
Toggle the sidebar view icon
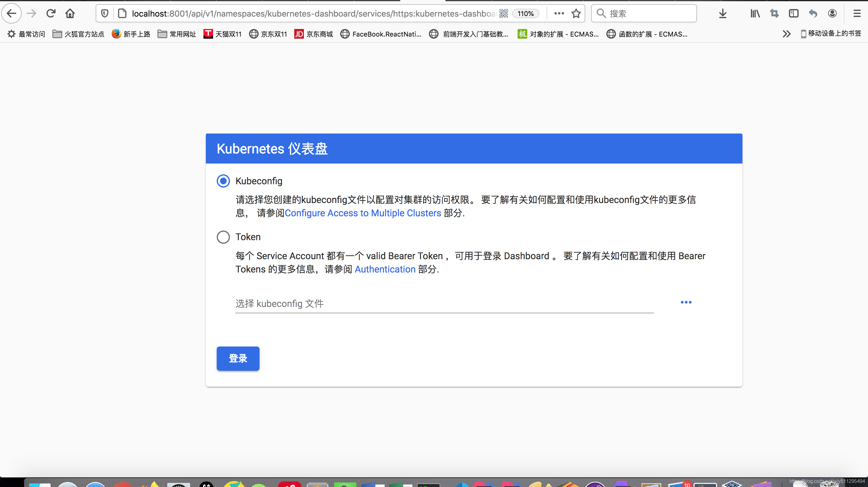[x=793, y=14]
